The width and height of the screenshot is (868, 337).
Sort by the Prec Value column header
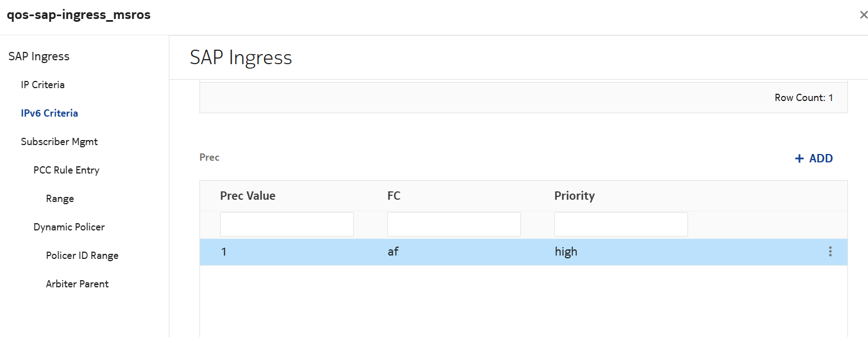[248, 196]
